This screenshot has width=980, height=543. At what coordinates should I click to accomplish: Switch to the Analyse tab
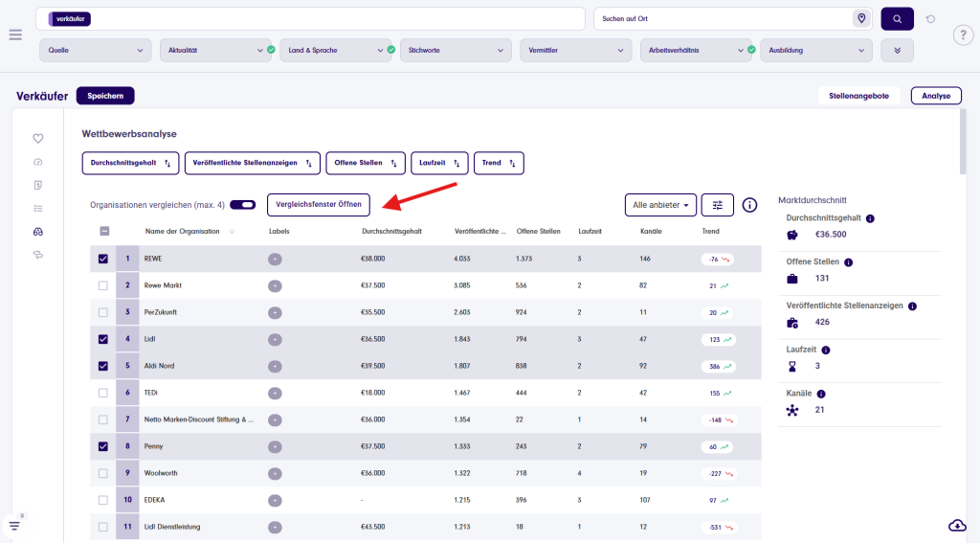pos(936,96)
